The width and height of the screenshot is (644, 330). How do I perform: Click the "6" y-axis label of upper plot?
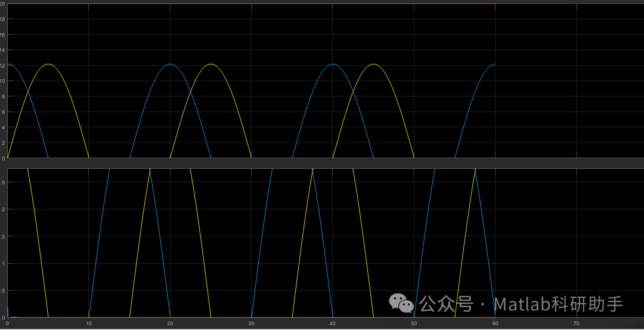[2, 112]
